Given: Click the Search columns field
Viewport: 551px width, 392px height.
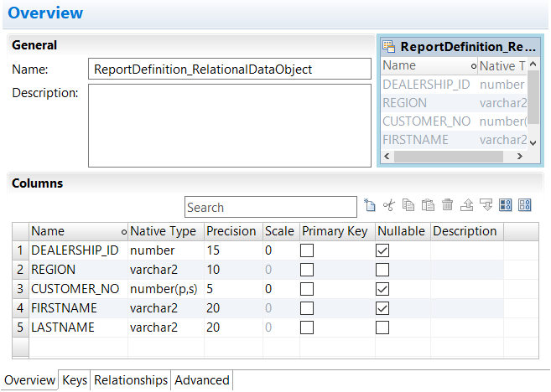Looking at the screenshot, I should pos(270,207).
